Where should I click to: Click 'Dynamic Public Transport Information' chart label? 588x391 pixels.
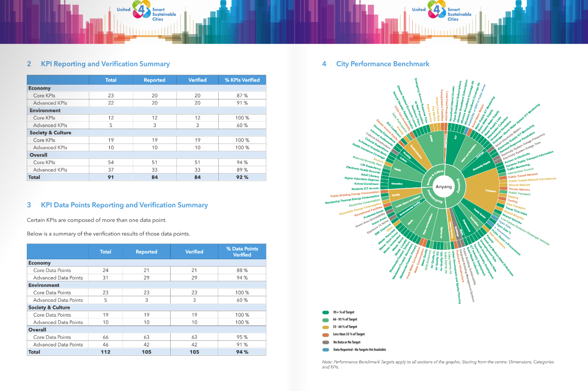click(x=530, y=159)
